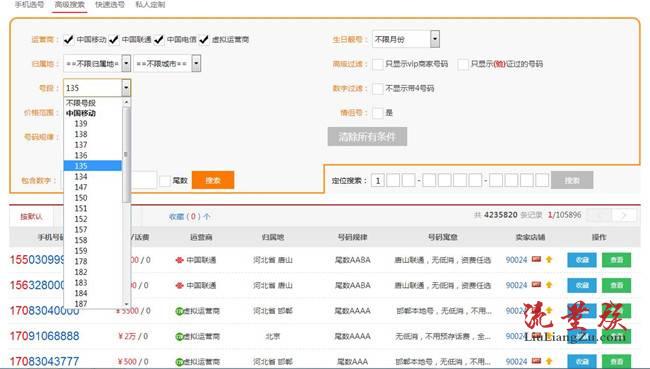Viewport: 650px width, 369px height.
Task: Click China Unicom icon in 155030 row
Action: point(179,260)
